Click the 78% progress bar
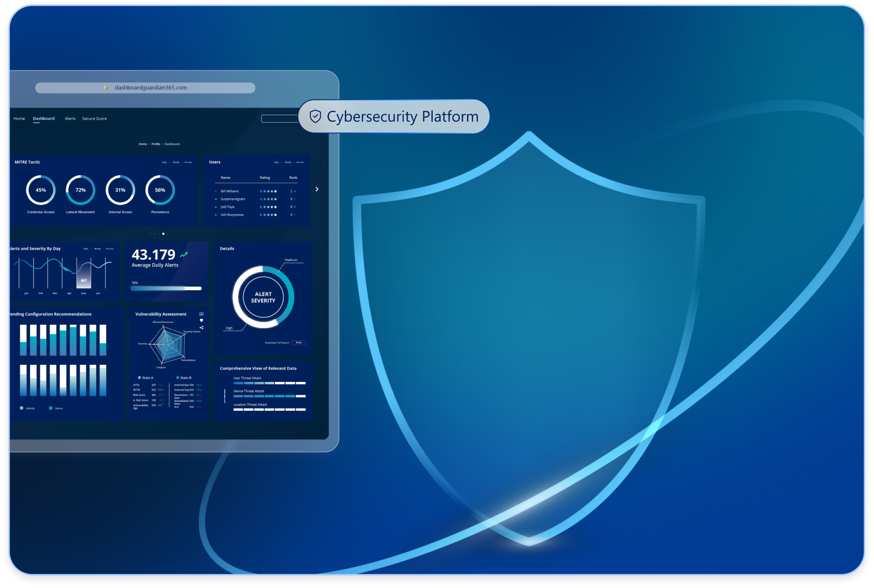This screenshot has height=588, width=874. point(166,288)
